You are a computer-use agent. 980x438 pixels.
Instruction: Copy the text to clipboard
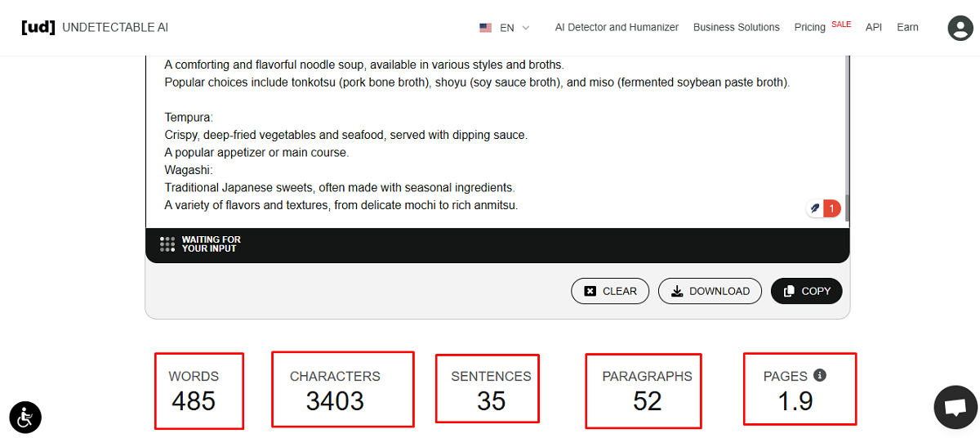[806, 291]
